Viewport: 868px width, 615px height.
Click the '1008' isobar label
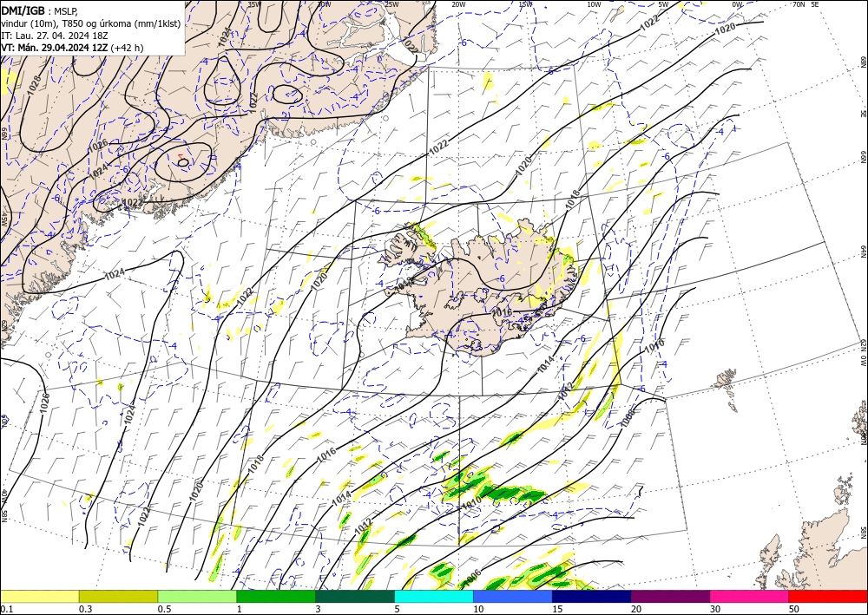628,418
